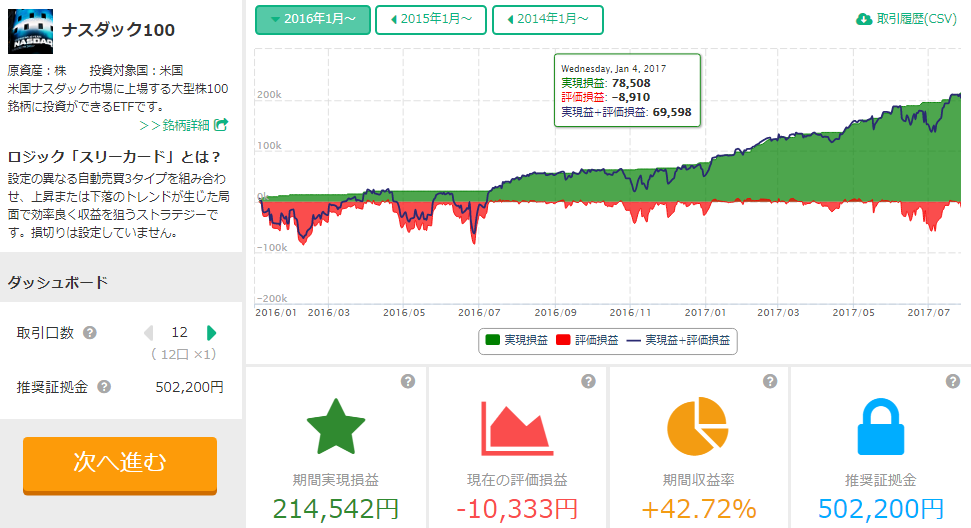The height and width of the screenshot is (528, 971).
Task: Click the cloud download icon next to 取引履歴
Action: coord(864,20)
